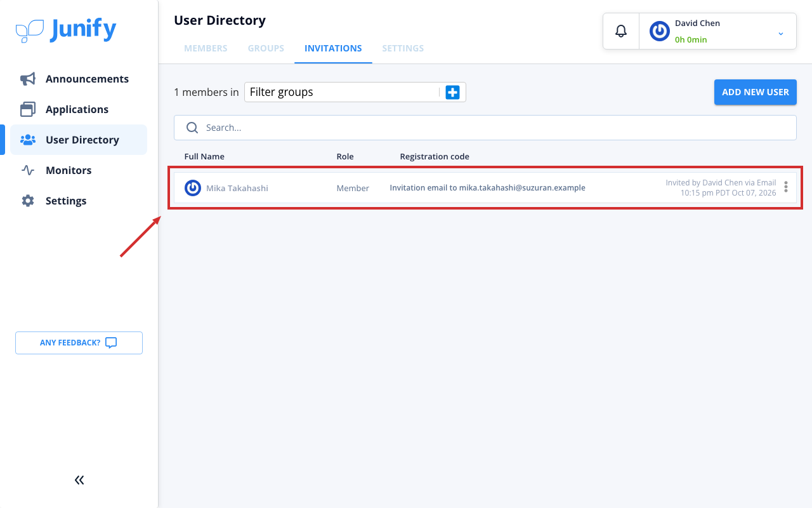Click the blue plus icon beside Filter groups
Screen dimensions: 812x508
[x=452, y=92]
